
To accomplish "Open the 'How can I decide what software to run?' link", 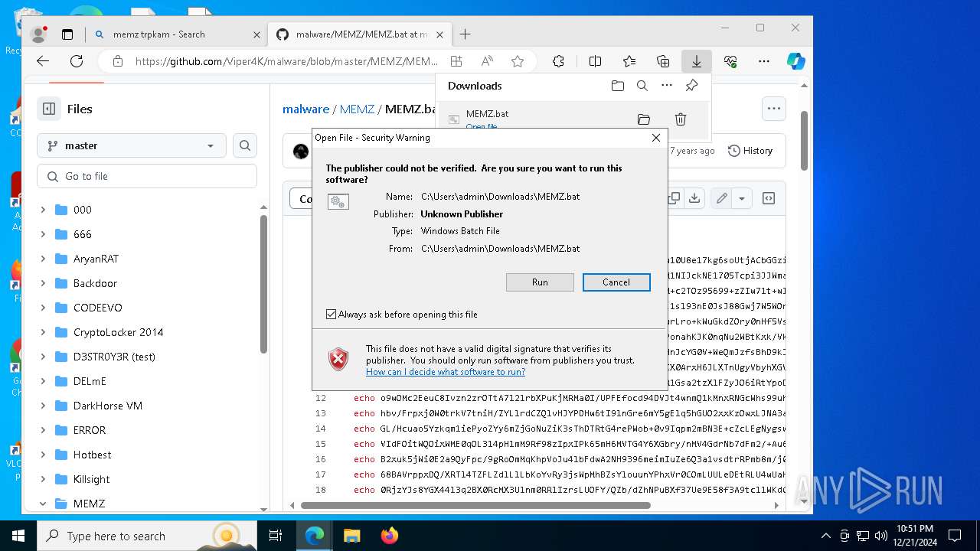I will [446, 372].
